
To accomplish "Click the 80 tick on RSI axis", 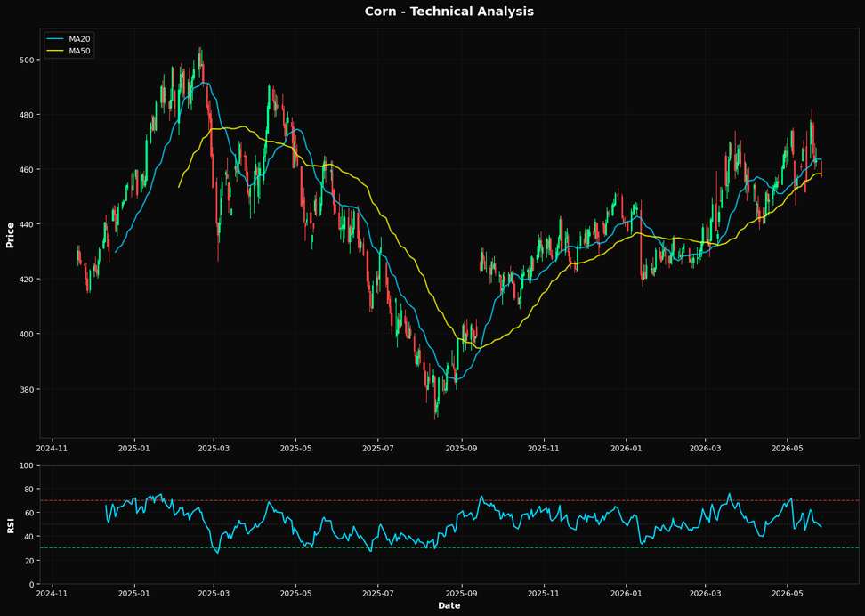I will click(x=30, y=489).
